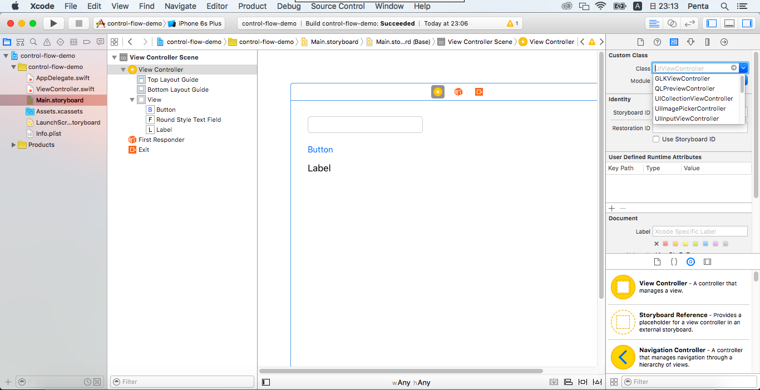Enable Use Storyboard ID checkbox

point(656,140)
